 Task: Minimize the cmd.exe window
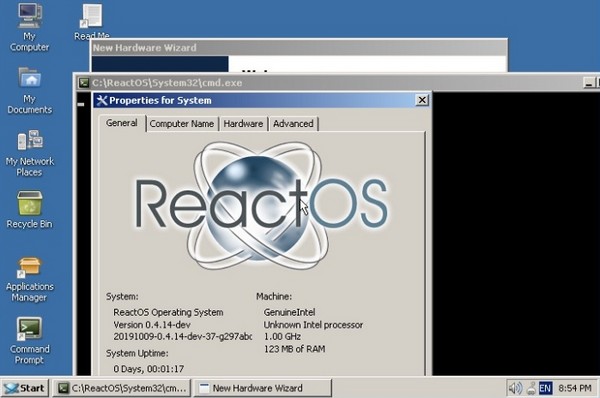coord(589,83)
